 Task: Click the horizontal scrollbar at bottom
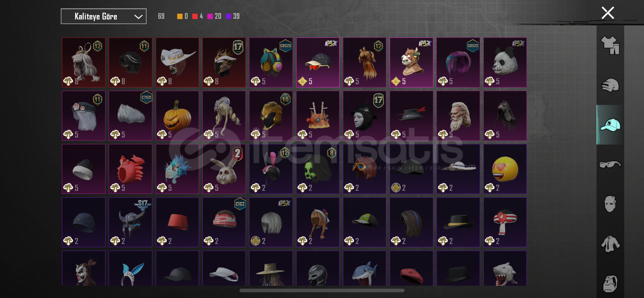(322, 290)
